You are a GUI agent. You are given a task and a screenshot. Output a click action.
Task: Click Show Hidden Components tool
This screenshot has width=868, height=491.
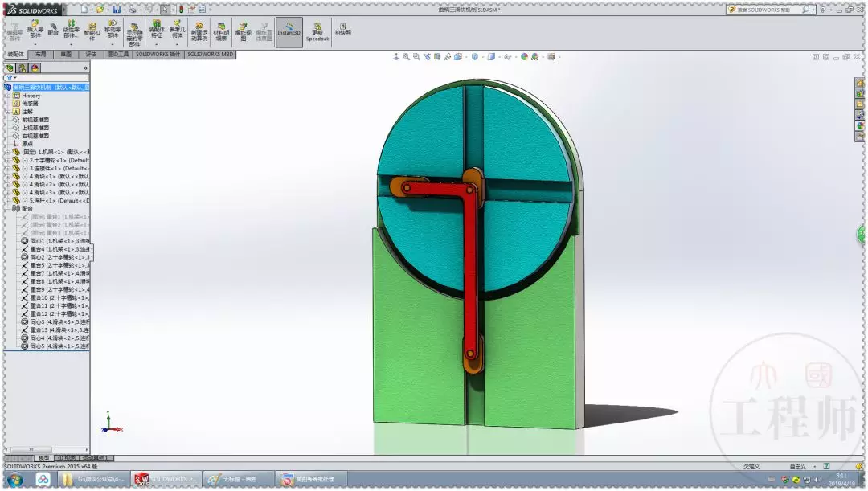coord(134,33)
